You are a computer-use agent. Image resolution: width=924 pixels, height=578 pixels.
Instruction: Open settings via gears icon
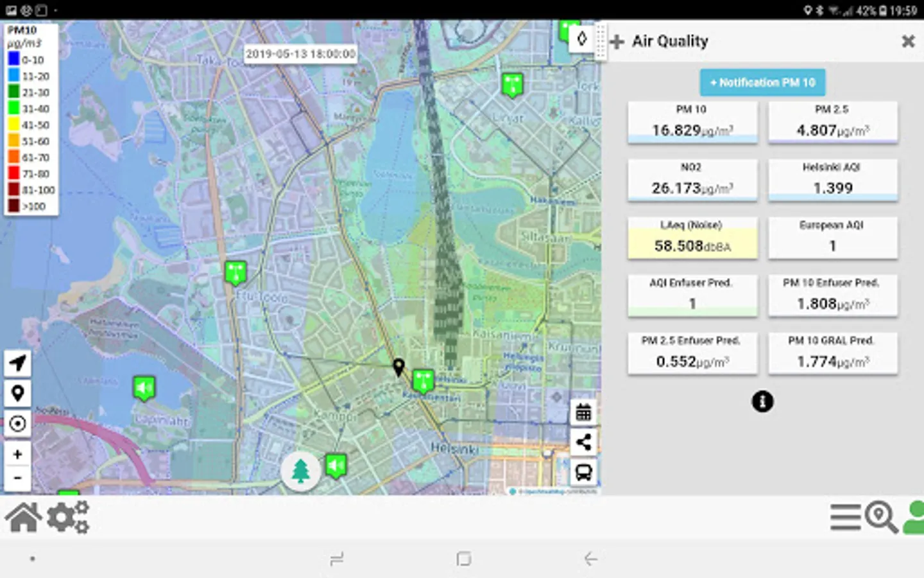click(x=68, y=517)
